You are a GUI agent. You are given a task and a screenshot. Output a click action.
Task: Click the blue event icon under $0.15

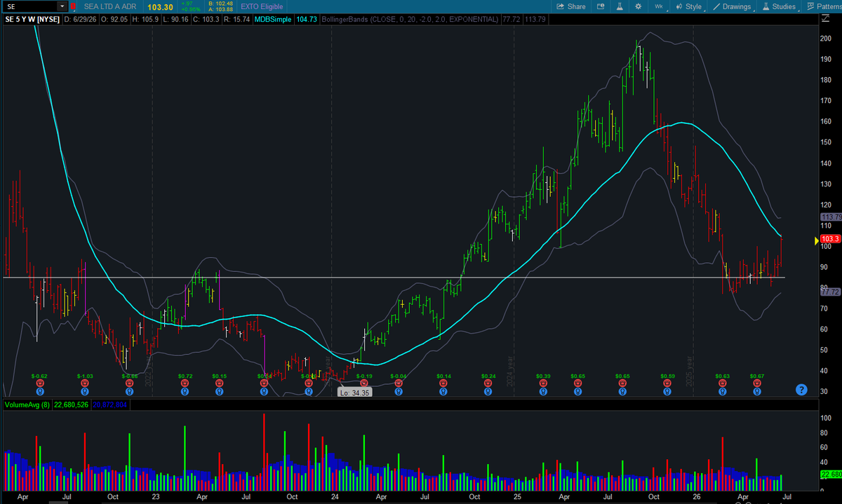coord(220,392)
